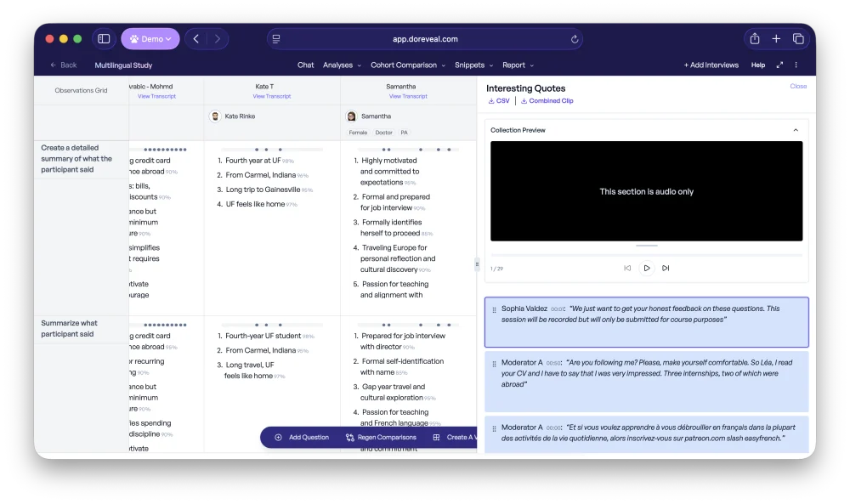Viewport: 850px width, 504px height.
Task: Click the Add Question button
Action: tap(303, 438)
